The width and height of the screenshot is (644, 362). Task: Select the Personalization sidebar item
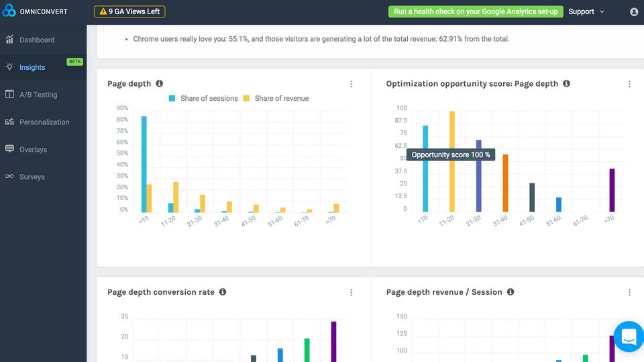point(44,122)
